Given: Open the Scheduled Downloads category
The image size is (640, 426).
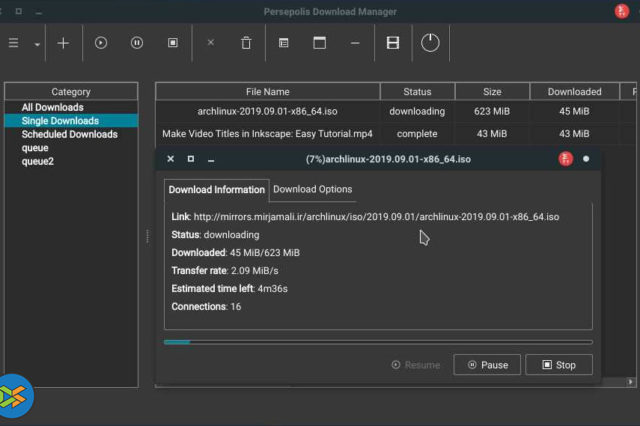Looking at the screenshot, I should [x=69, y=134].
